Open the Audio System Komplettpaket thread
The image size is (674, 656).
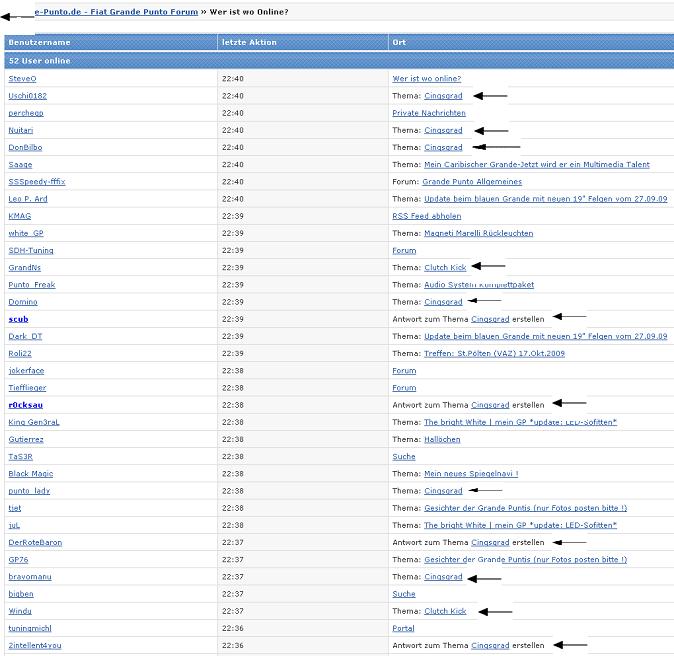479,285
